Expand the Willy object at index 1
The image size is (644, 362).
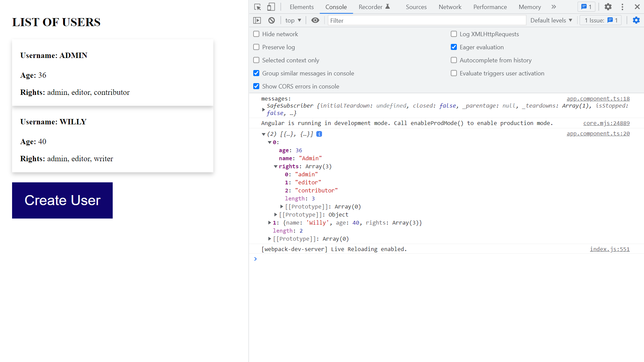point(270,223)
